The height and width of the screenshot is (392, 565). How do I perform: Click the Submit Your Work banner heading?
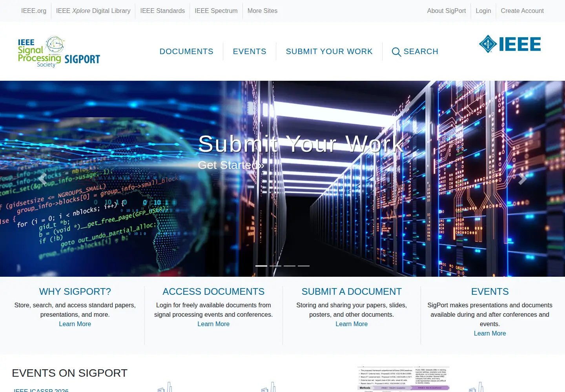click(x=301, y=144)
